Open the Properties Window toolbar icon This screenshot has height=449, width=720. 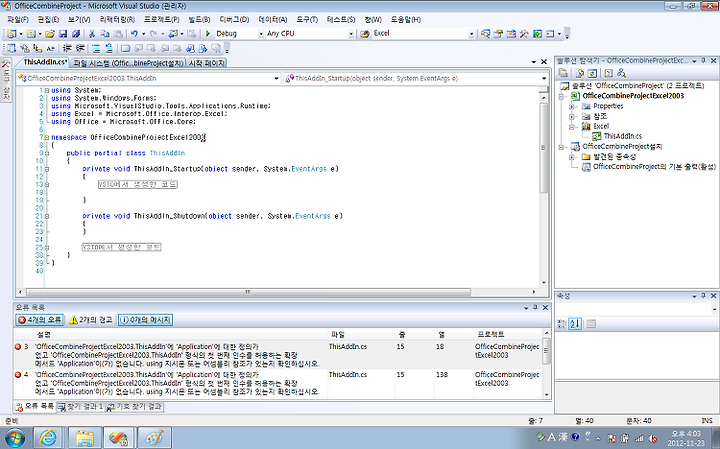498,34
